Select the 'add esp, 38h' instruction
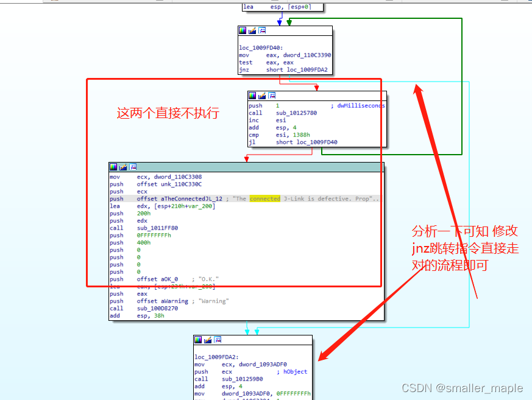This screenshot has width=532, height=400. 137,316
